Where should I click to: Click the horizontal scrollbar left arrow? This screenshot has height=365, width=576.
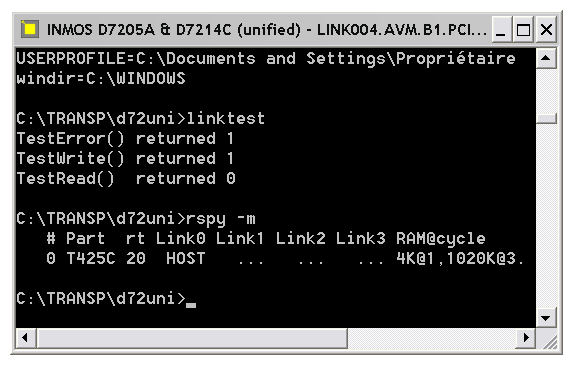pyautogui.click(x=25, y=337)
